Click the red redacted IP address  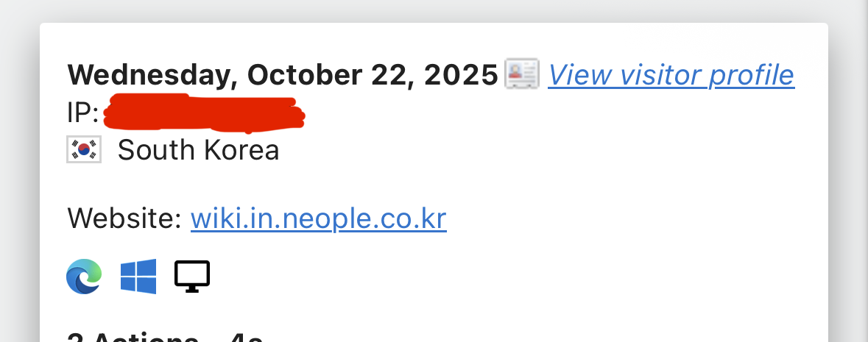204,113
